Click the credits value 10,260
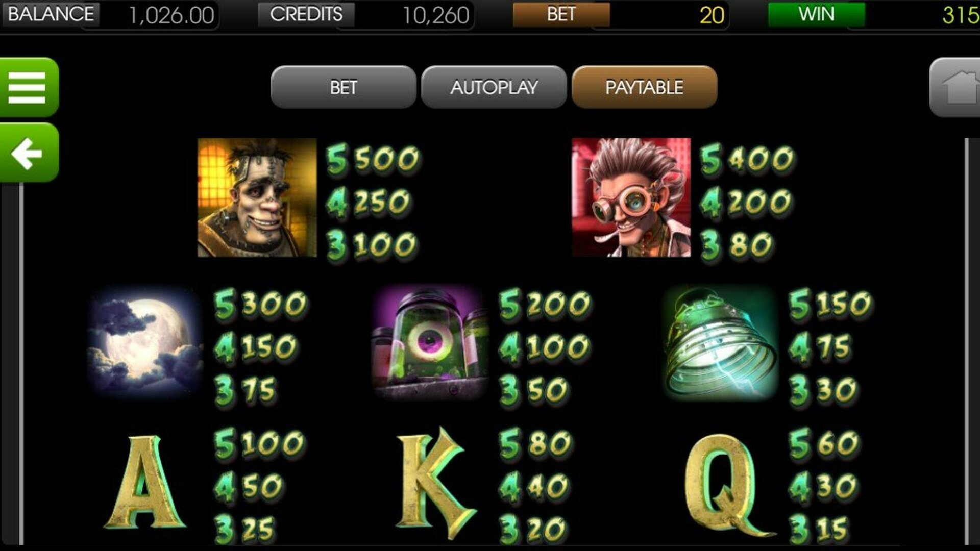This screenshot has height=551, width=980. tap(435, 16)
